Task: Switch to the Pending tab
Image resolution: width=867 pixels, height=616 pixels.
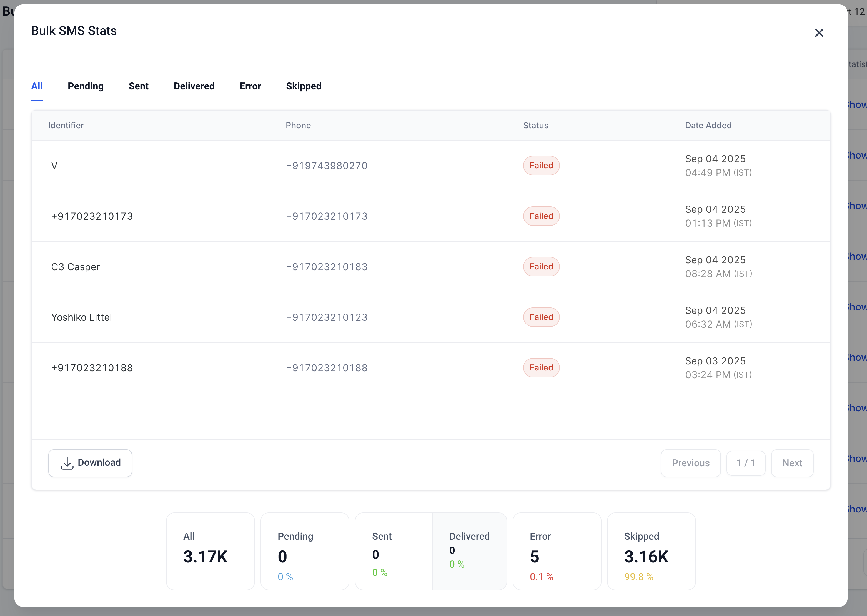Action: tap(86, 86)
